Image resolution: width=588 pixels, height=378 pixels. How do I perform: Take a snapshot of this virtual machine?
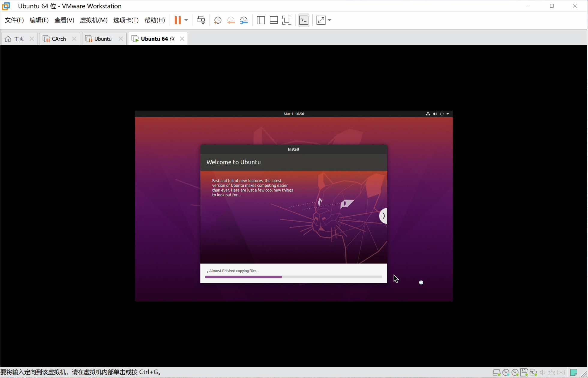(218, 20)
